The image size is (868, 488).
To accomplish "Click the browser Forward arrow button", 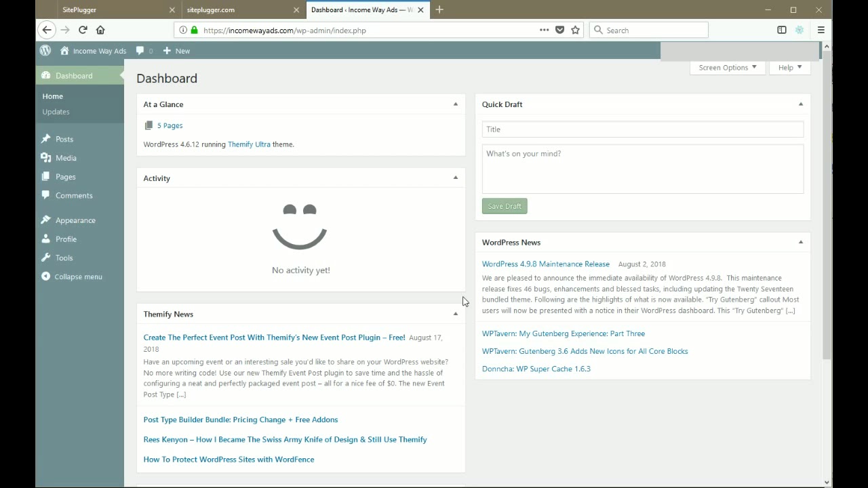I will 65,30.
